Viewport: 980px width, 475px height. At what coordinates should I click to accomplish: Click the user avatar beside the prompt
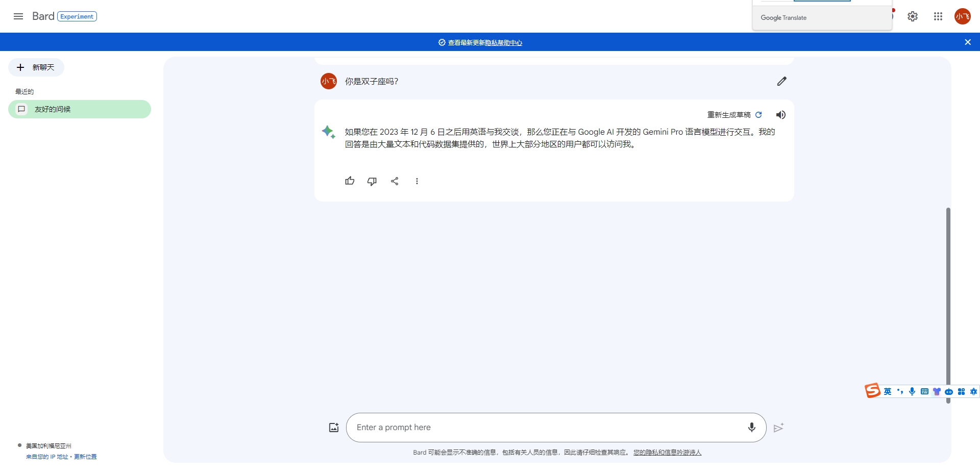point(329,81)
